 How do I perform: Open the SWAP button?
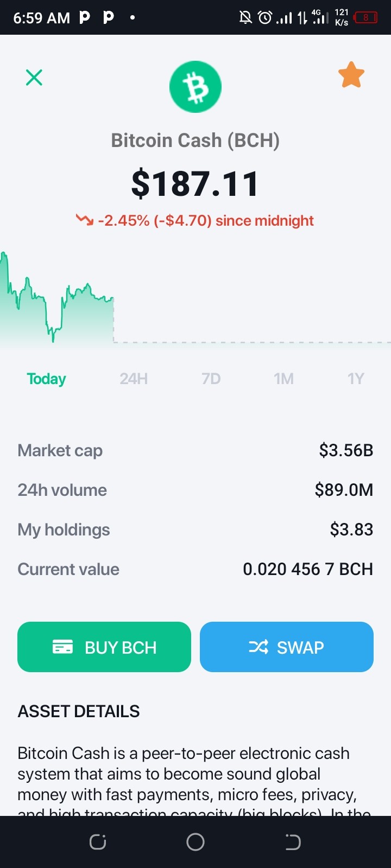point(287,647)
